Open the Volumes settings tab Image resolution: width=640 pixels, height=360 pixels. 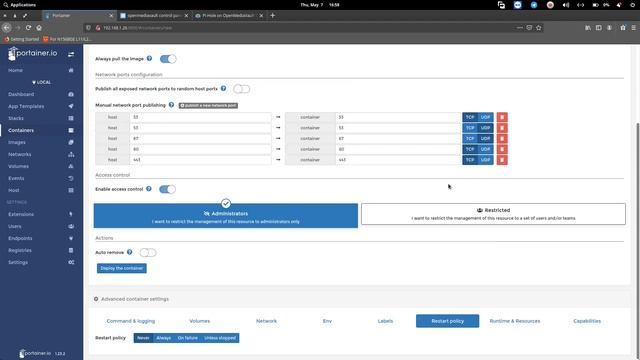(x=200, y=321)
